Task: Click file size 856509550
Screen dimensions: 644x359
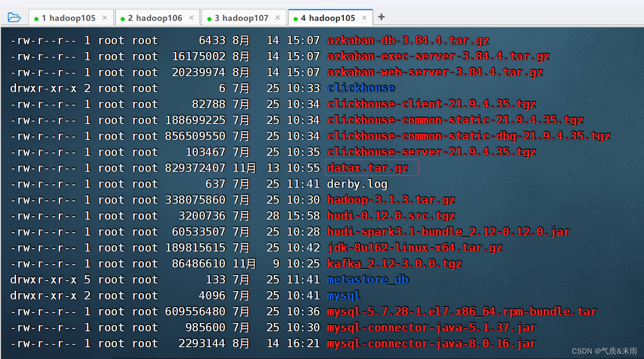Action: point(195,136)
